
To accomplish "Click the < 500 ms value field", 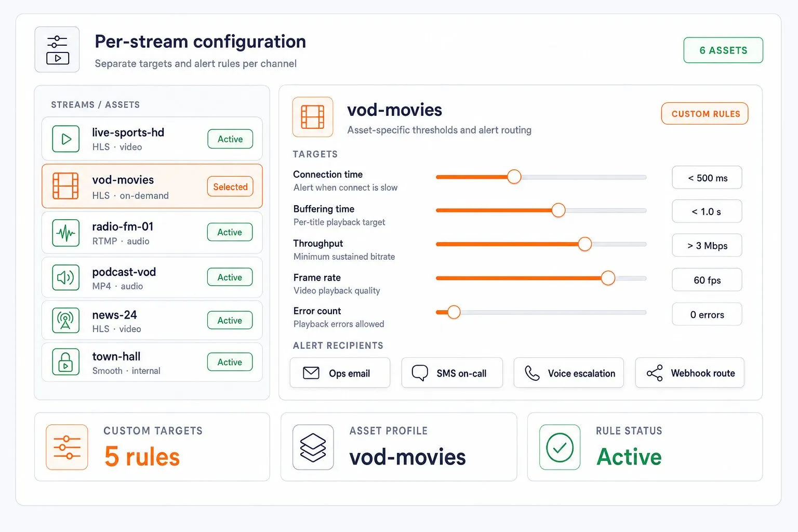I will [x=707, y=178].
